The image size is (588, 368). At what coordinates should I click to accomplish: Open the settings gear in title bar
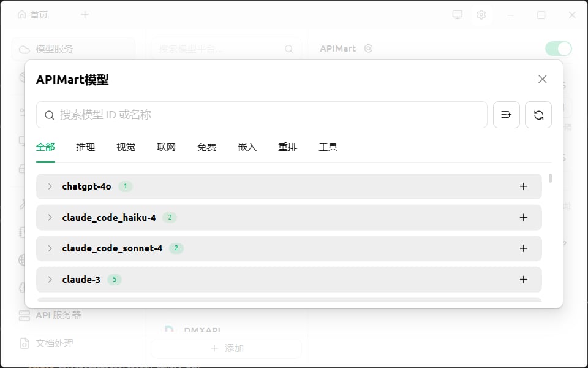click(x=481, y=15)
